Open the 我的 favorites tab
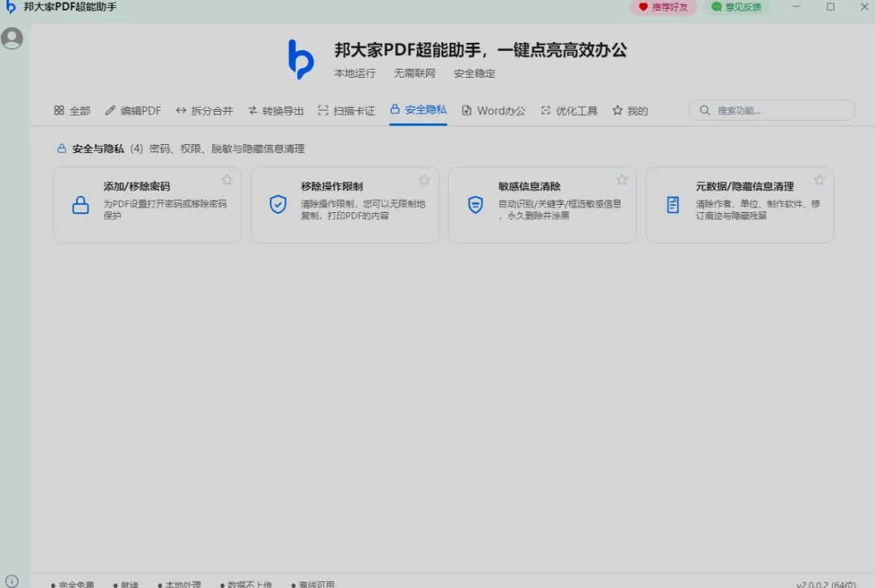875x588 pixels. point(630,110)
